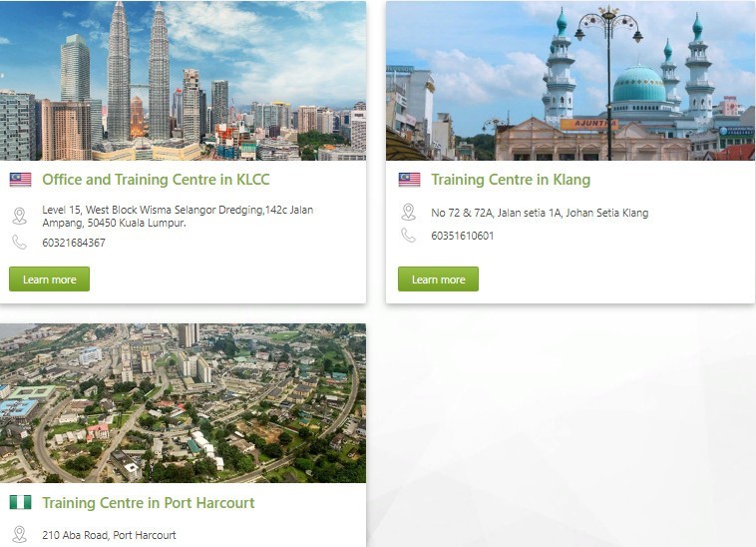Select KLCC phone number 60321684367
Screen dimensions: 756x547
[74, 243]
